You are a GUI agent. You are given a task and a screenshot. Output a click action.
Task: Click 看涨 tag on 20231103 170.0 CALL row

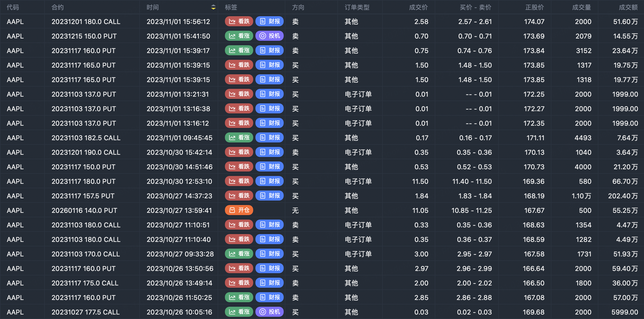[239, 254]
